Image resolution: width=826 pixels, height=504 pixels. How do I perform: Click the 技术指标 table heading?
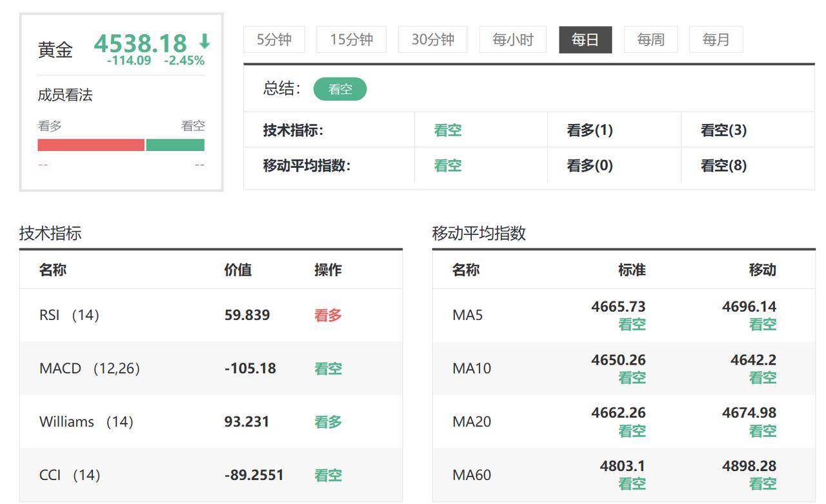point(50,233)
